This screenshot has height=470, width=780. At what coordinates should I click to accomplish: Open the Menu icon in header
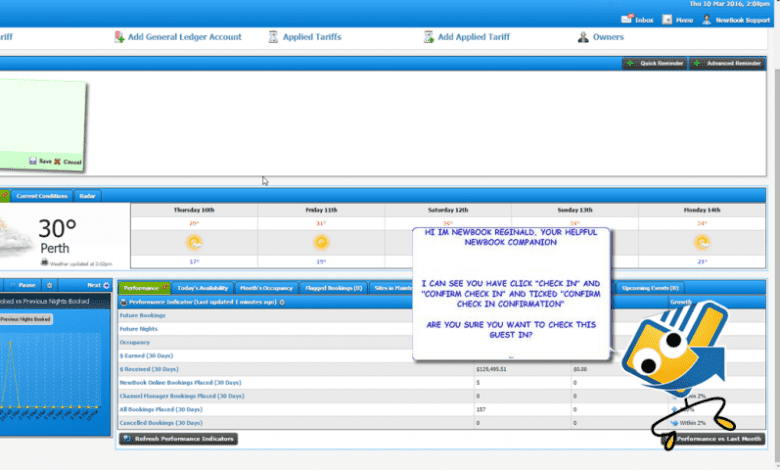667,19
